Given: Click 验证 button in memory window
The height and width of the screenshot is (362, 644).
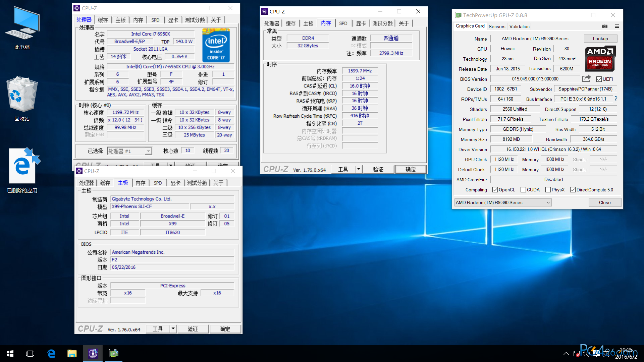Looking at the screenshot, I should (x=378, y=169).
